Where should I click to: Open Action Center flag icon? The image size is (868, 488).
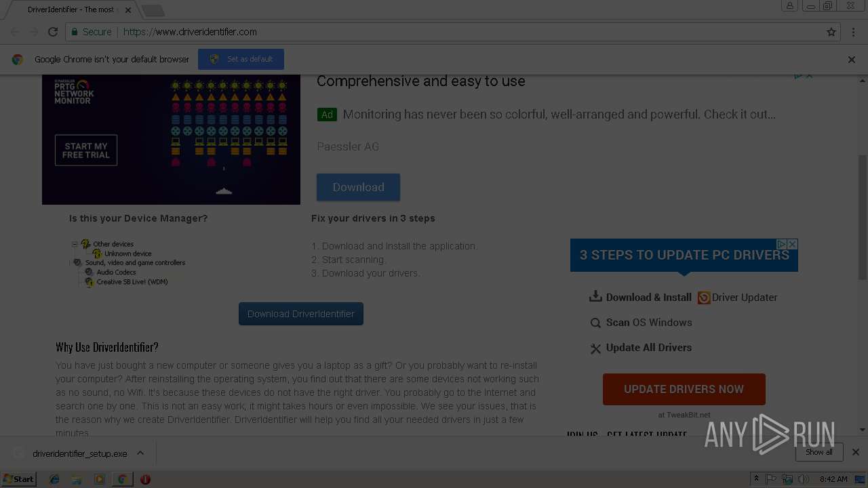pyautogui.click(x=771, y=479)
